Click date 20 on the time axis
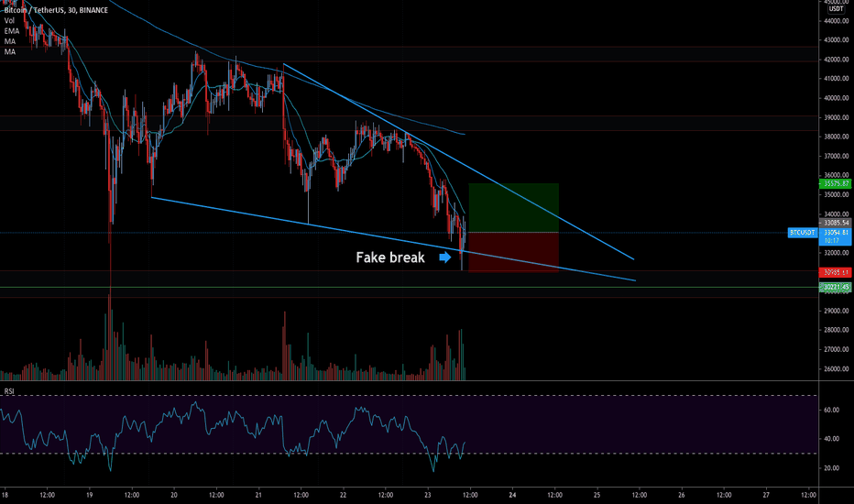854x504 pixels. [x=174, y=495]
